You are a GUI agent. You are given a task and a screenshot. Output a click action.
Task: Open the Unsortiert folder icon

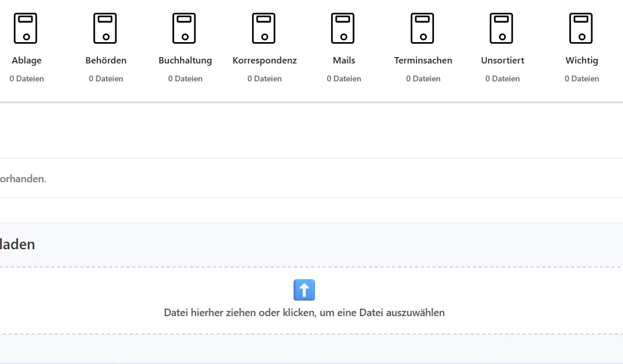[501, 28]
